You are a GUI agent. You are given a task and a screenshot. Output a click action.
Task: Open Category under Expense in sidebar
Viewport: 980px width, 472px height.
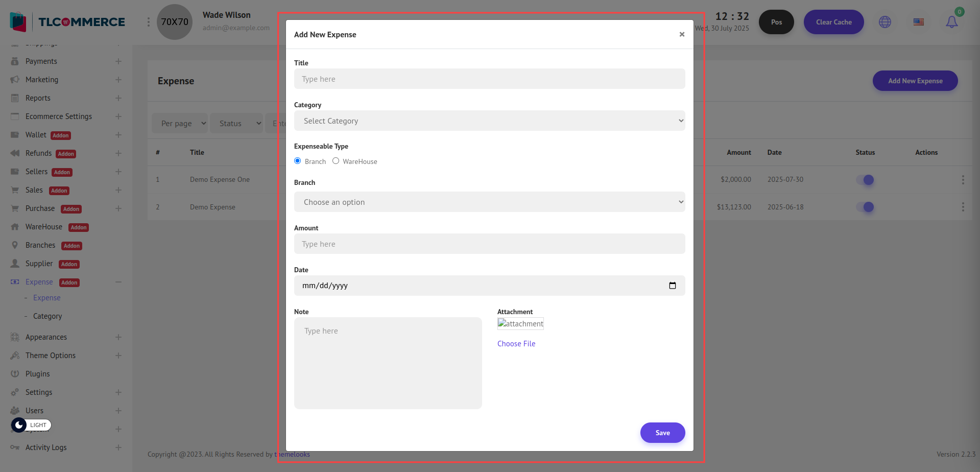click(47, 316)
